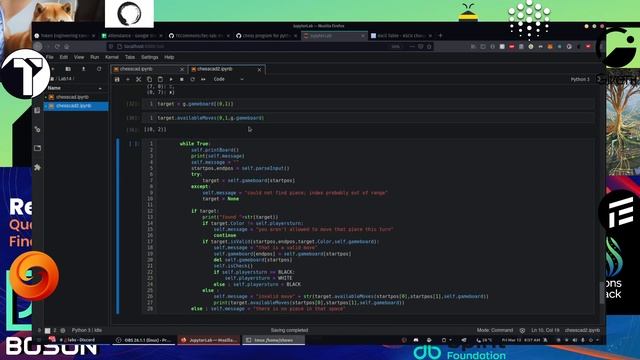Switch to chess program GitHub browser tab
This screenshot has height=360, width=640.
click(266, 36)
